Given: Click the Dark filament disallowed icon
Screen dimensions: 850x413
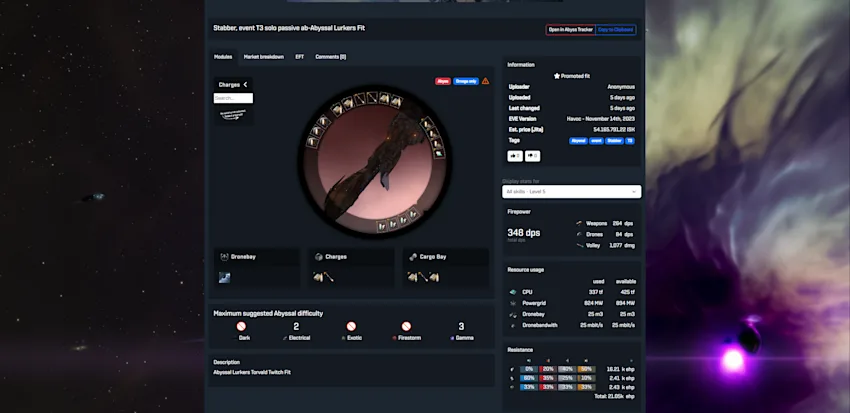Looking at the screenshot, I should [241, 326].
